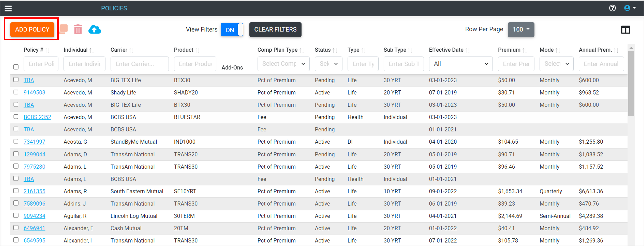Image resolution: width=644 pixels, height=246 pixels.
Task: Click the ADD POLICY button
Action: point(32,30)
